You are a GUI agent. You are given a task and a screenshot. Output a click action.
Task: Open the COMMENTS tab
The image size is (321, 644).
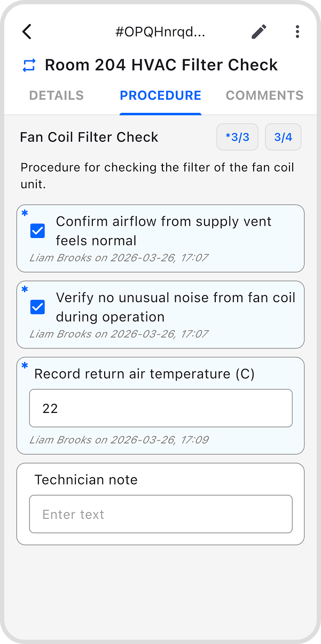coord(264,95)
